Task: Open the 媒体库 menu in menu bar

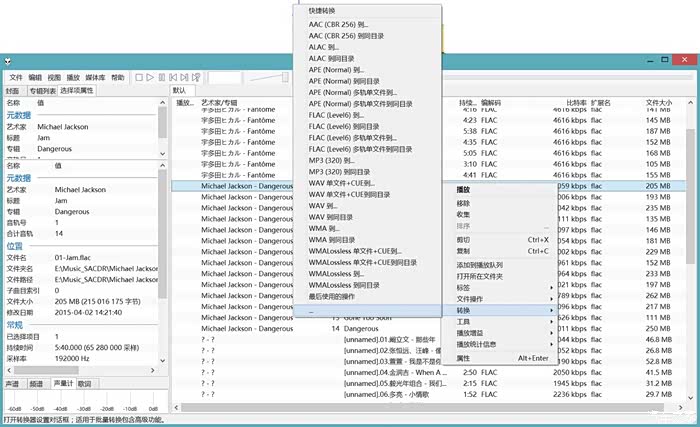Action: click(x=96, y=77)
